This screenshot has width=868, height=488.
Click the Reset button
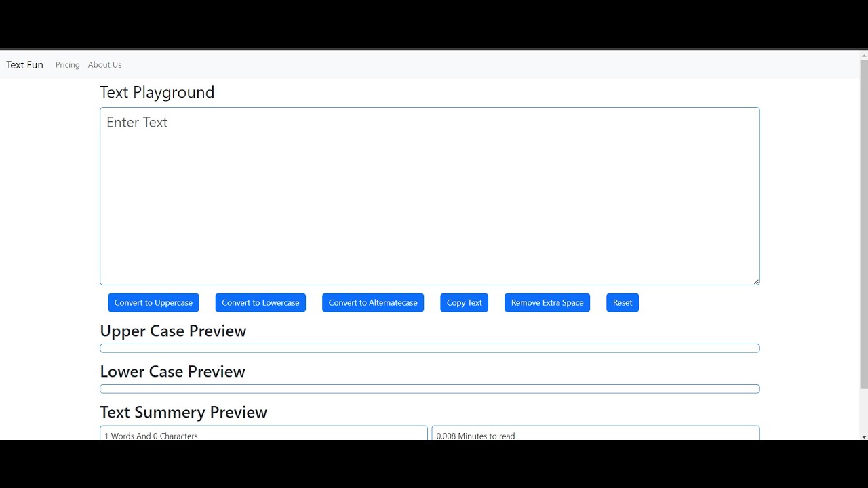click(x=623, y=303)
